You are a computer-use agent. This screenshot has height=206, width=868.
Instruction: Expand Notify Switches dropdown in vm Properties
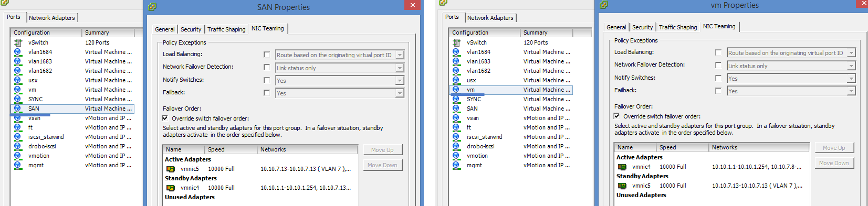851,79
